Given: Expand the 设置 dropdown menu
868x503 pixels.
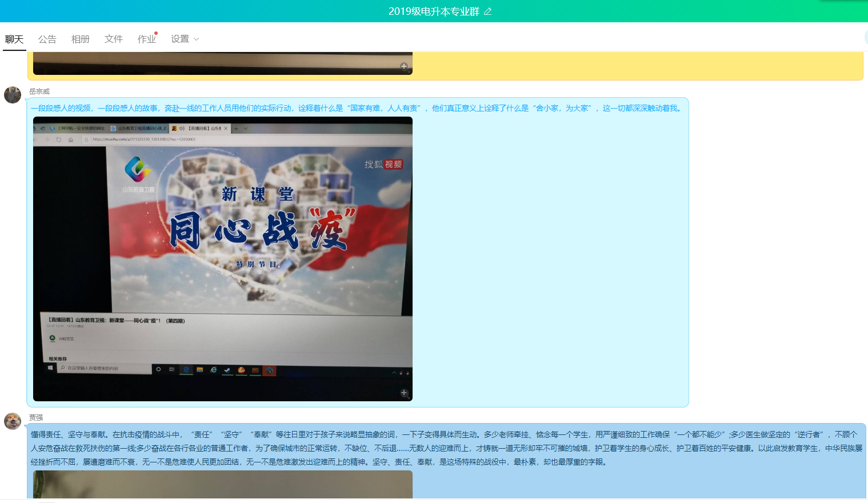Looking at the screenshot, I should point(185,39).
